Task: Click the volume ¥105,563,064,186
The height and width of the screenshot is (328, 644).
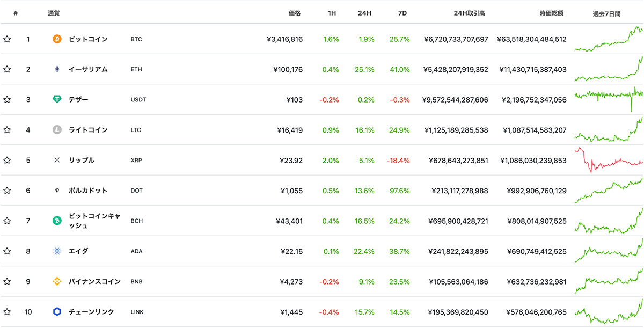Action: coord(458,281)
